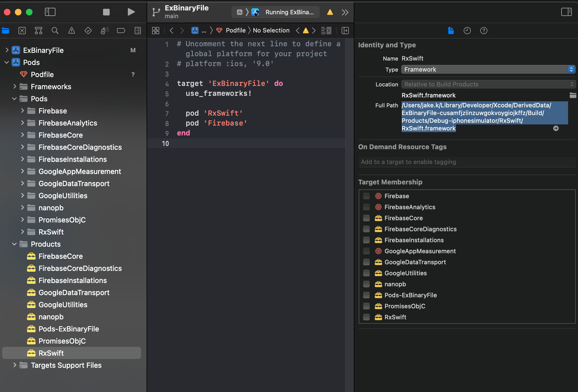Click the Stop button in toolbar
The width and height of the screenshot is (578, 392).
[x=106, y=12]
